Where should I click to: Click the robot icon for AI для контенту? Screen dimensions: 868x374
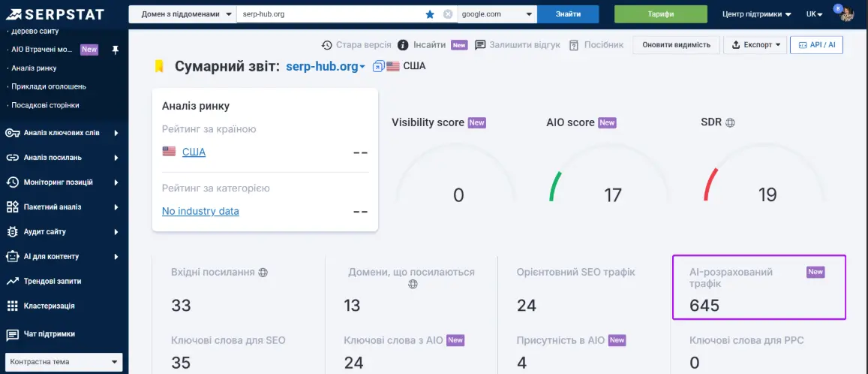coord(13,257)
